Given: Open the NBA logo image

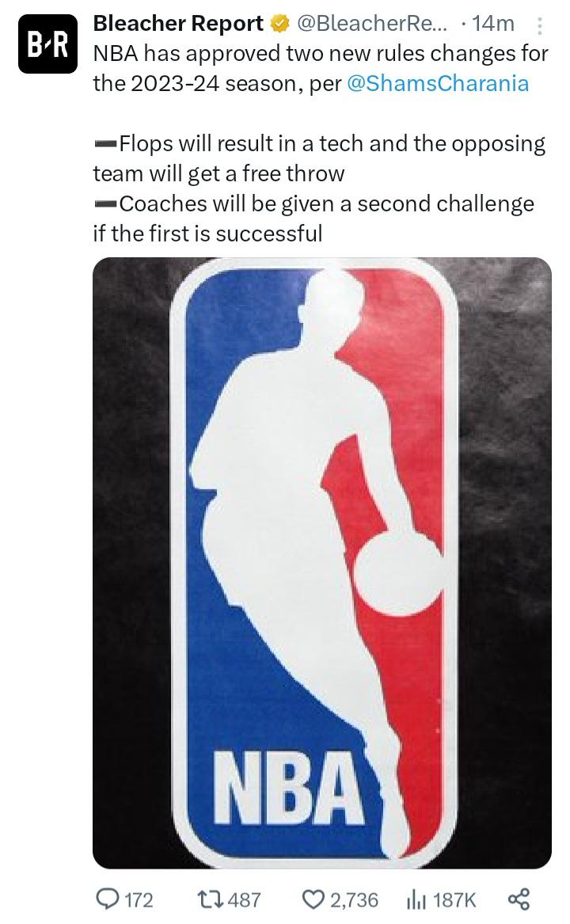Looking at the screenshot, I should (322, 563).
